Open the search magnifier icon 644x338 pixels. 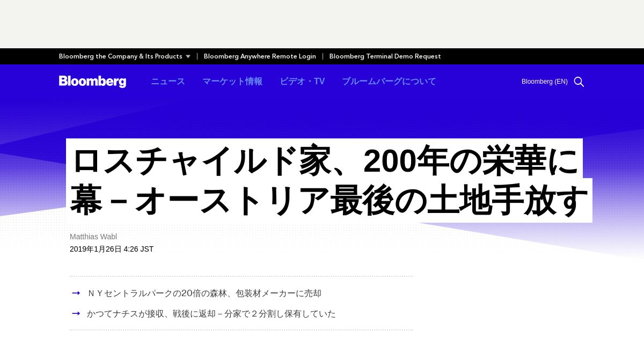point(579,82)
